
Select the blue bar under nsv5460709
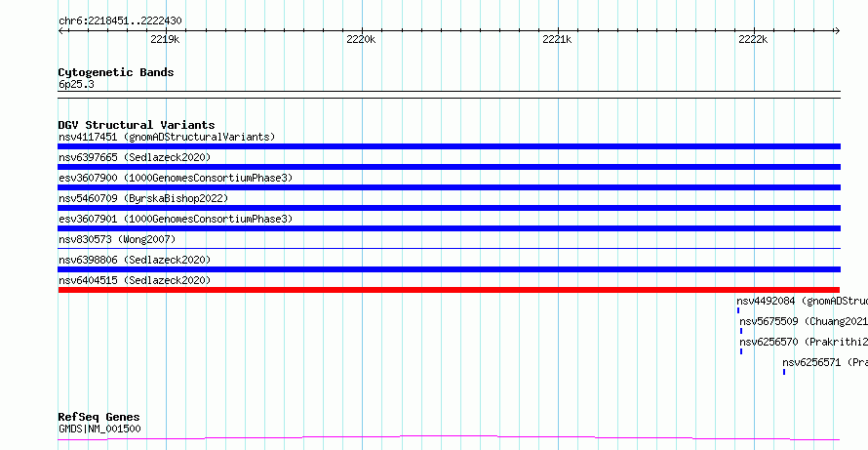click(449, 208)
